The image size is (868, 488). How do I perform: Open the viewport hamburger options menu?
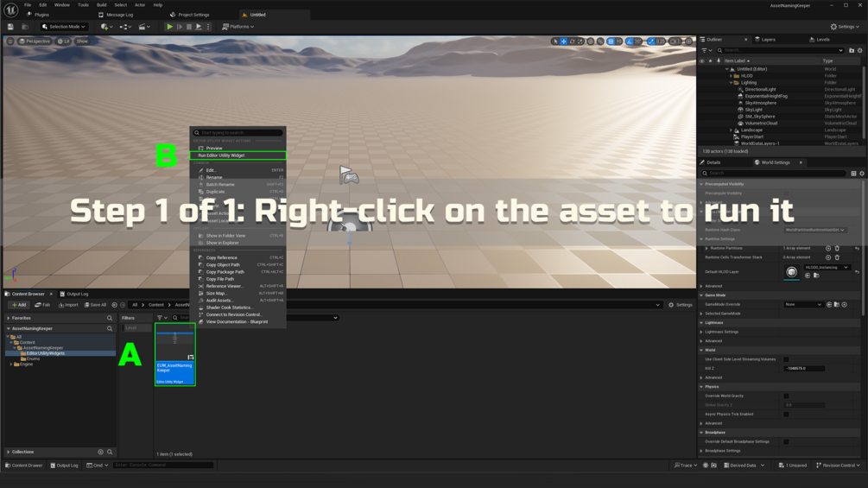[x=10, y=41]
